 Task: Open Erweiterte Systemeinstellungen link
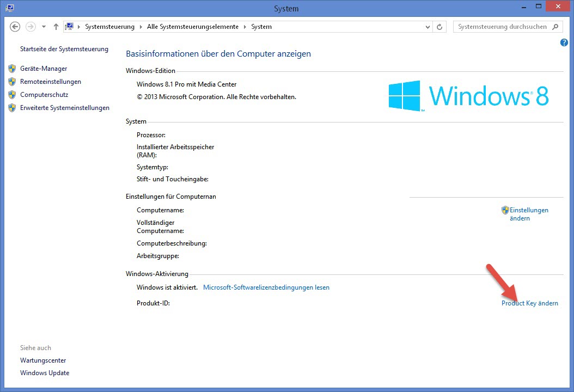tap(65, 108)
